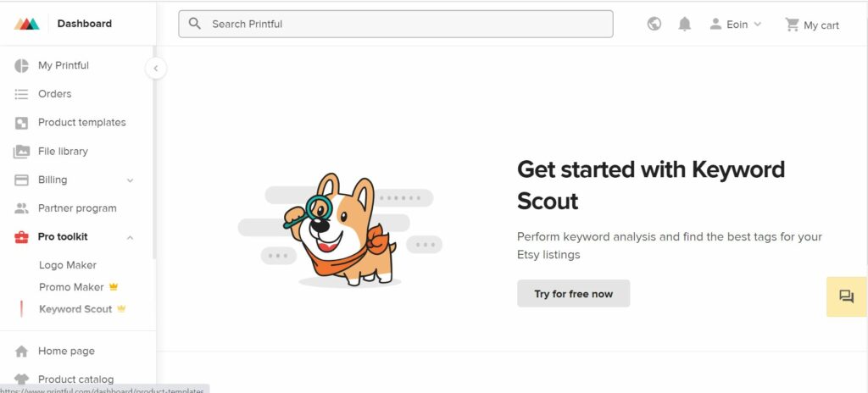Open the Eoin account dropdown
This screenshot has height=393, width=868.
[x=736, y=25]
